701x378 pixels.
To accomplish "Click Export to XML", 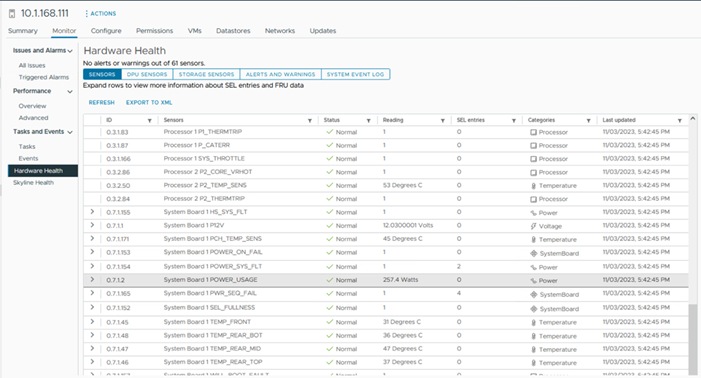I will click(x=149, y=102).
